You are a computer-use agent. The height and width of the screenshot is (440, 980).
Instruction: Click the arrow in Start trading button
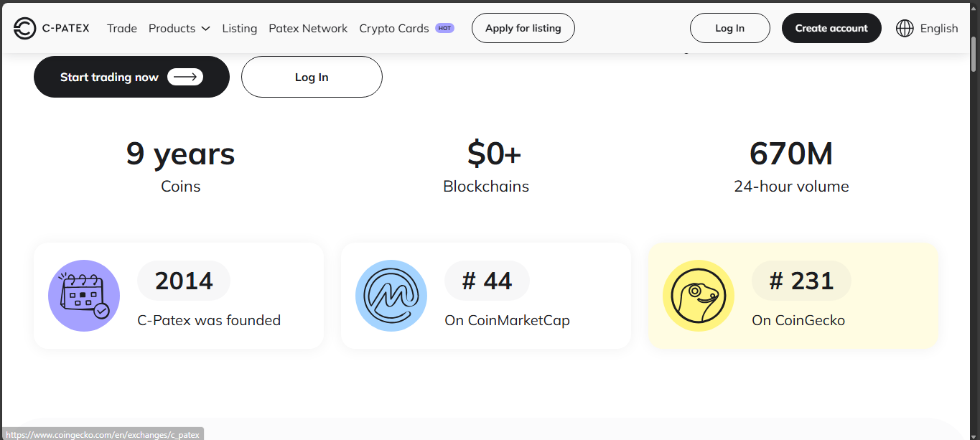(x=185, y=77)
